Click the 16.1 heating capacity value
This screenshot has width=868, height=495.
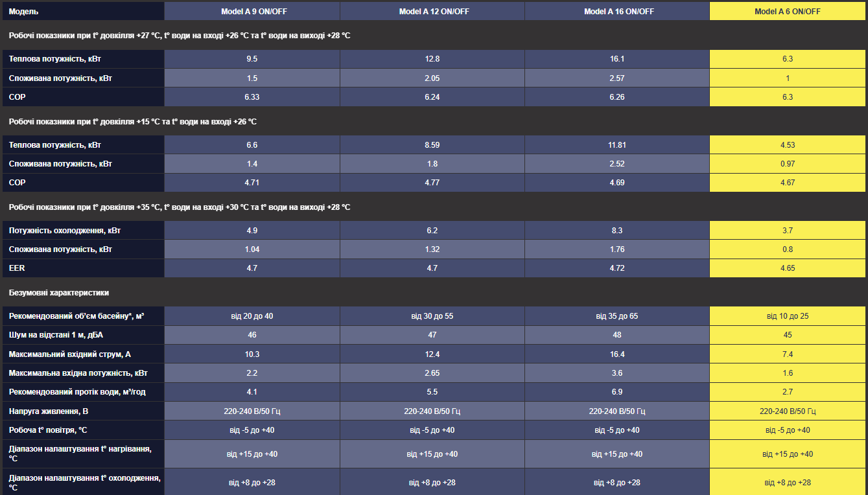pyautogui.click(x=617, y=59)
